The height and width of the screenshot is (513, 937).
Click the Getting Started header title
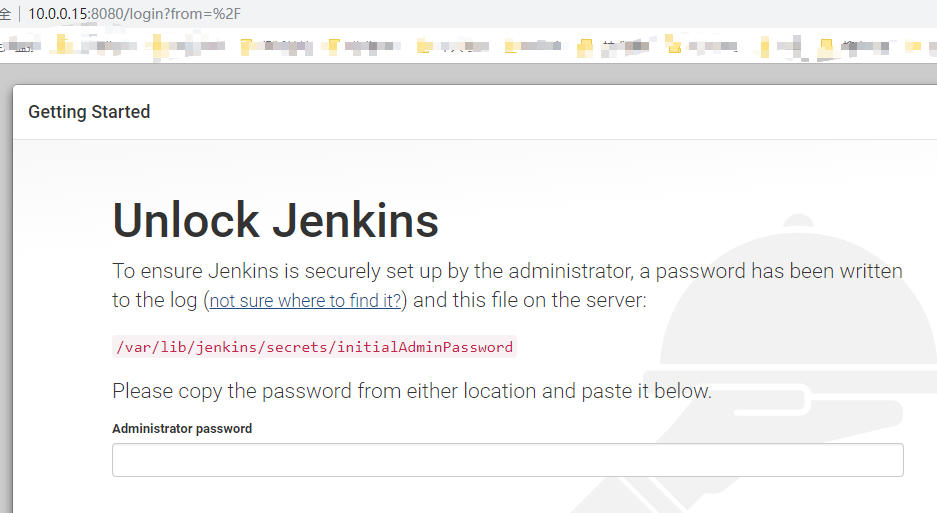point(89,112)
